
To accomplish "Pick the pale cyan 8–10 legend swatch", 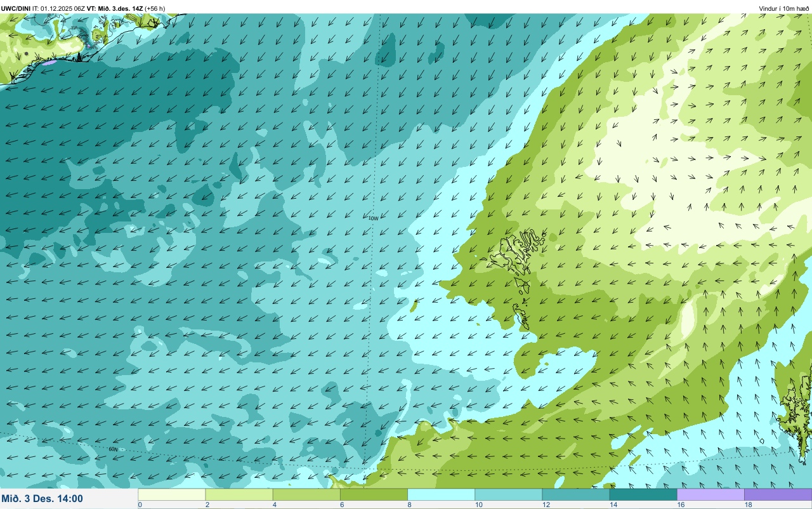I will [441, 494].
